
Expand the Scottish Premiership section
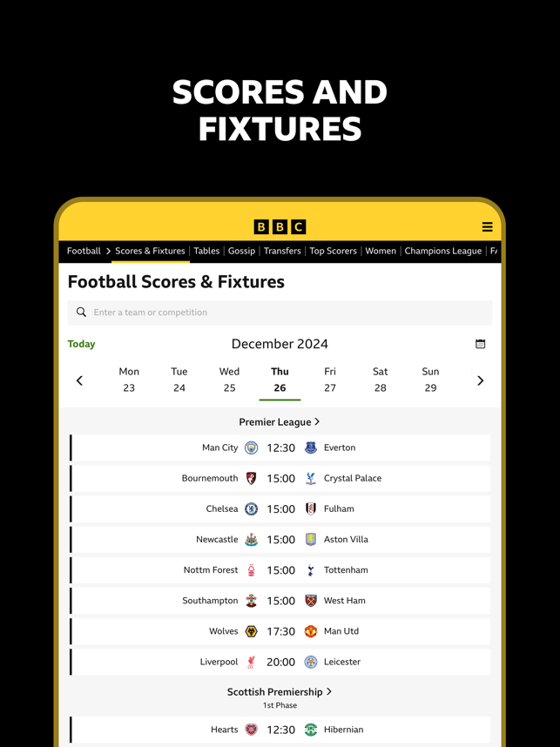280,692
